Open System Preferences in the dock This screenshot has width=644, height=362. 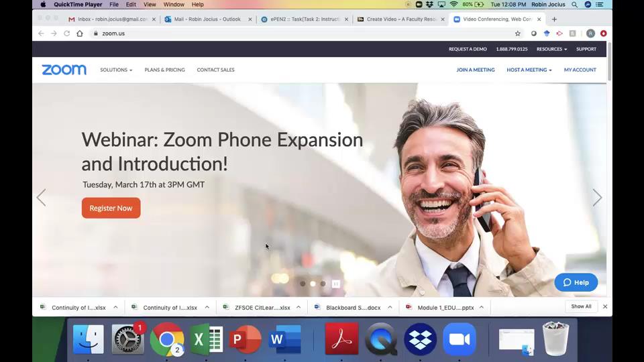point(127,339)
